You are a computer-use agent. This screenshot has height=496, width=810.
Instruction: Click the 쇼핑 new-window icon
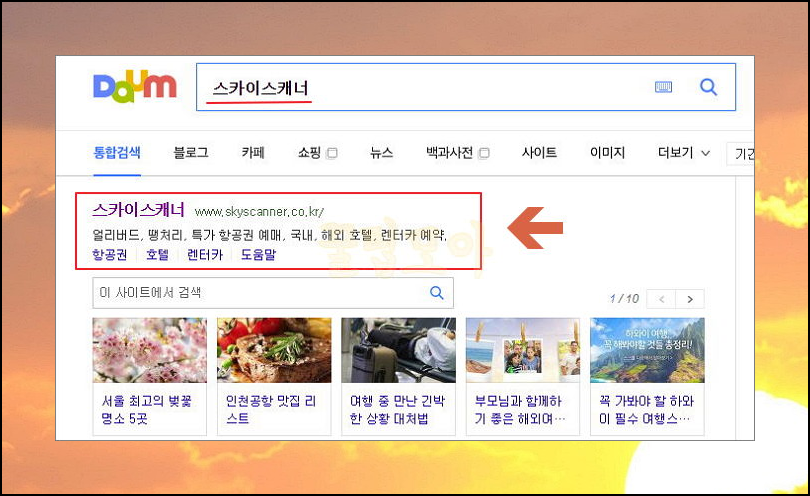point(332,153)
